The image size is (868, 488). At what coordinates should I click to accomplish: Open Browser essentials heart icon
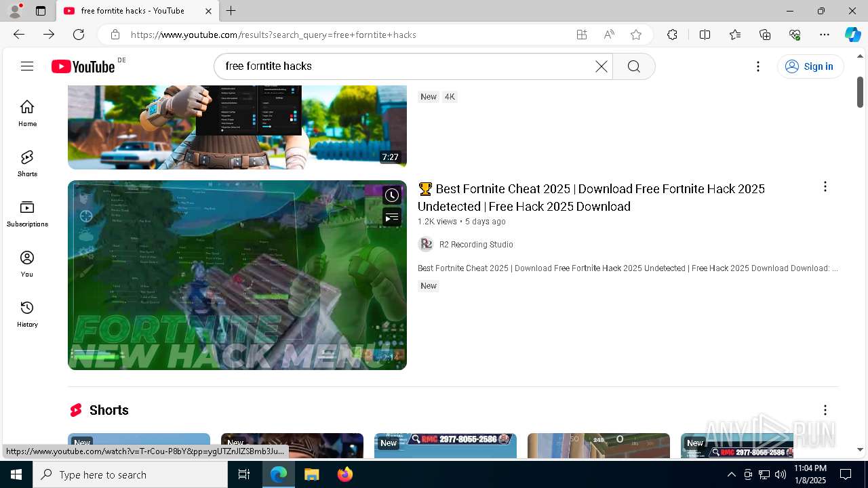tap(795, 35)
